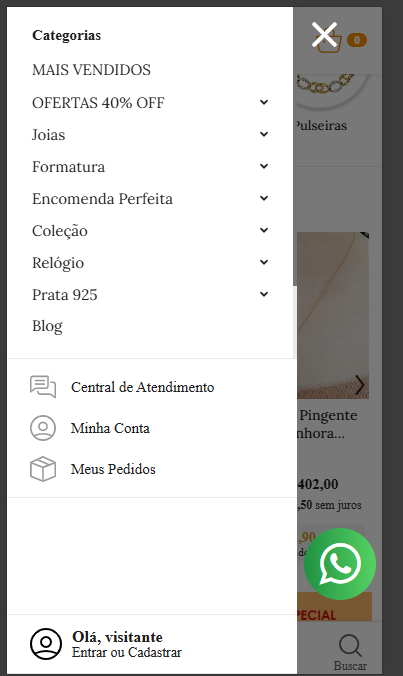Open the Meus Pedidos link
The width and height of the screenshot is (403, 676).
pos(113,469)
